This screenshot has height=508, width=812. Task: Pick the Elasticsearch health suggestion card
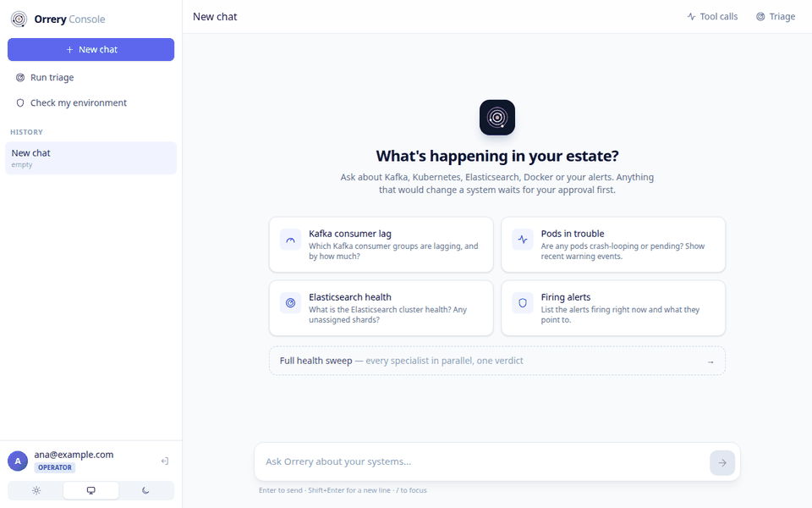(x=381, y=308)
